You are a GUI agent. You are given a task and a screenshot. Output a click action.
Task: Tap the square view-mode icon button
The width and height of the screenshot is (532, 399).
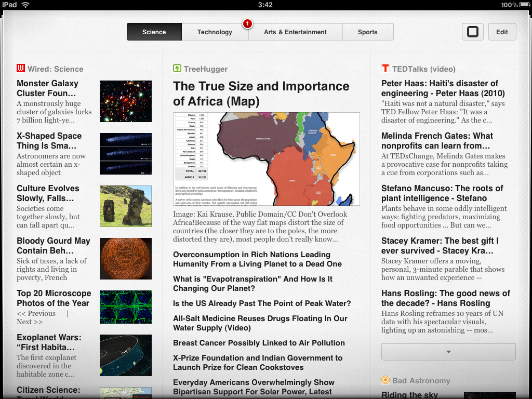[473, 32]
